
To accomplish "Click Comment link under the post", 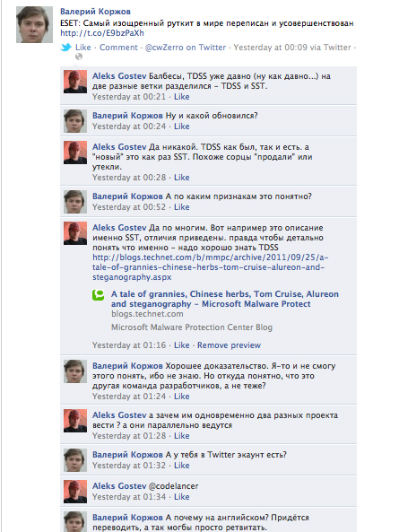I will tap(118, 48).
